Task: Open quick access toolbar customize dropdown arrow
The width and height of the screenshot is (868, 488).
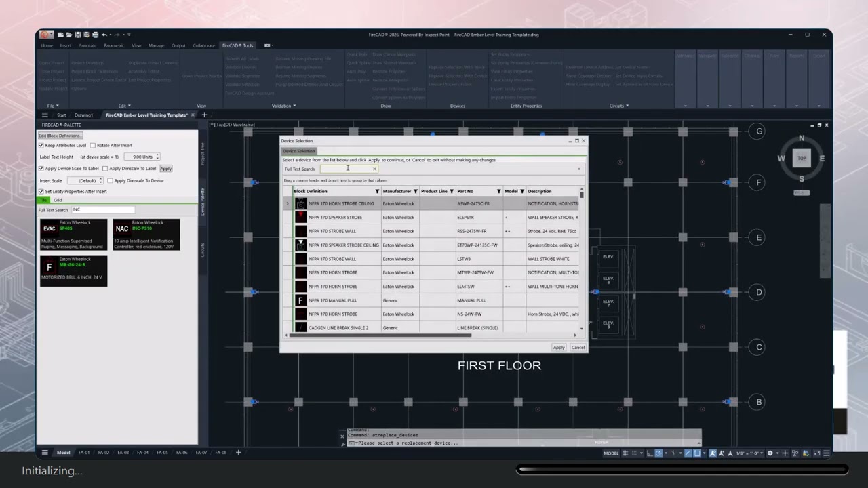Action: (129, 35)
